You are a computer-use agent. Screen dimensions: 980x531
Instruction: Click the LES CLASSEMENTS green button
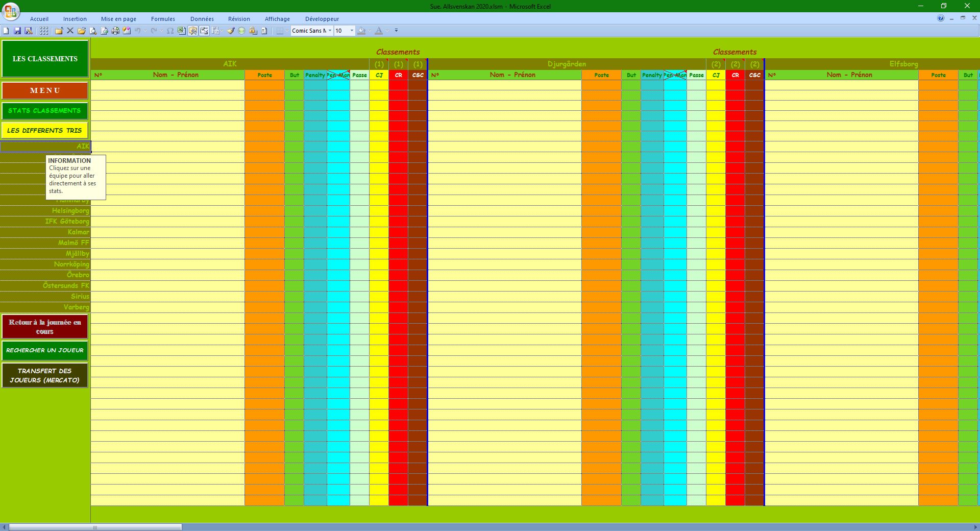point(45,59)
